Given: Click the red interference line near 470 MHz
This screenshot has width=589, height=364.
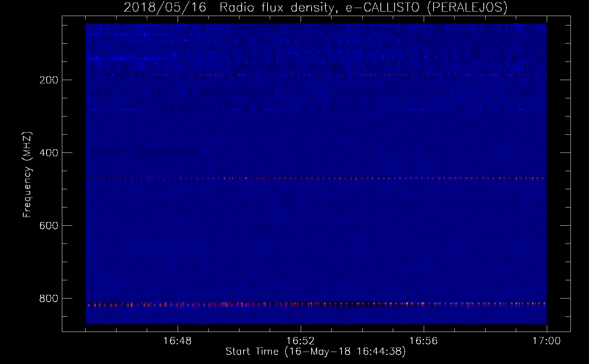Looking at the screenshot, I should (x=316, y=178).
